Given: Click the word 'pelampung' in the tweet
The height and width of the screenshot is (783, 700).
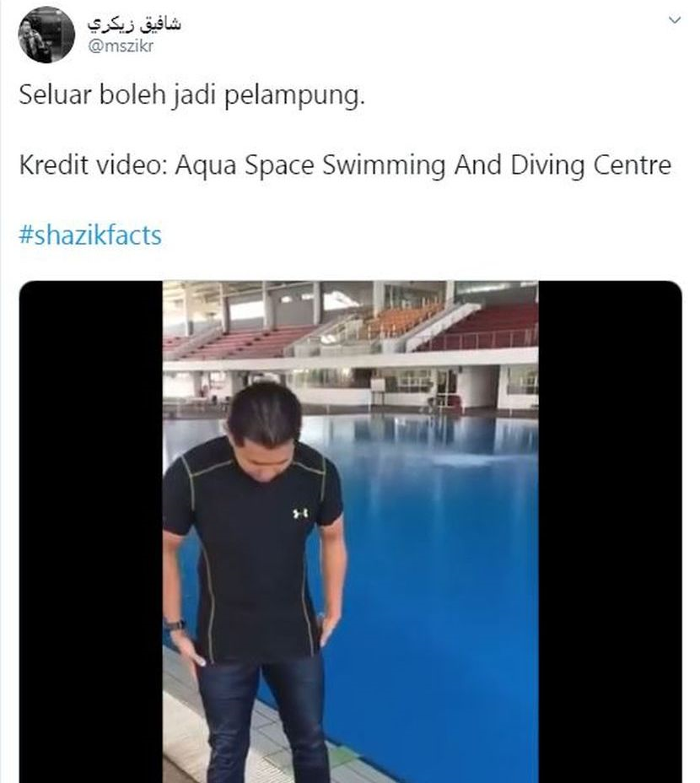Looking at the screenshot, I should point(294,94).
